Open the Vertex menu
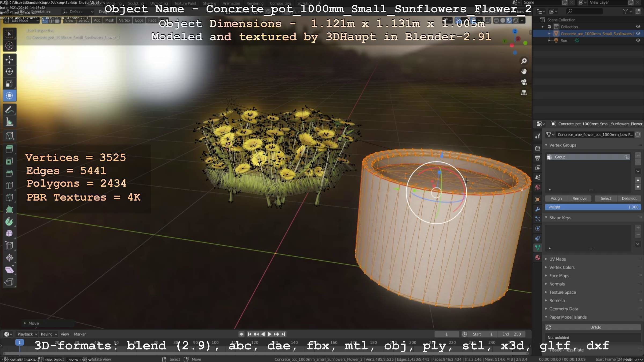 point(125,20)
